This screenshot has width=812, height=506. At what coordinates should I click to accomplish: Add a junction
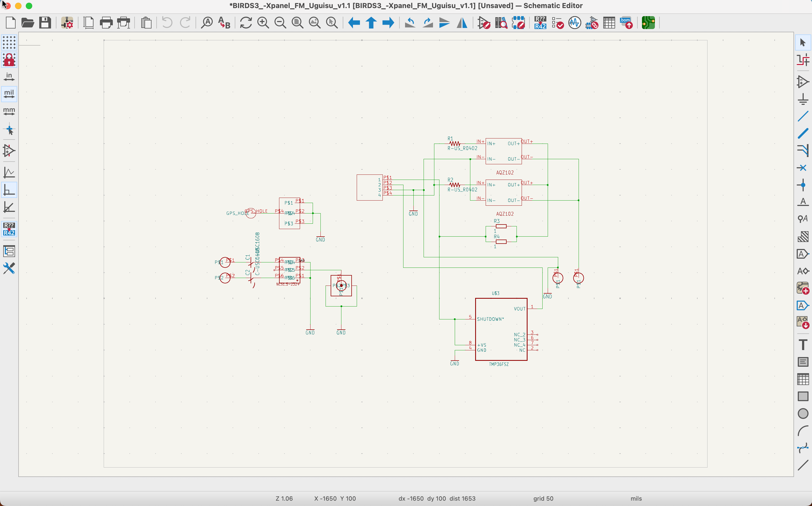[803, 185]
